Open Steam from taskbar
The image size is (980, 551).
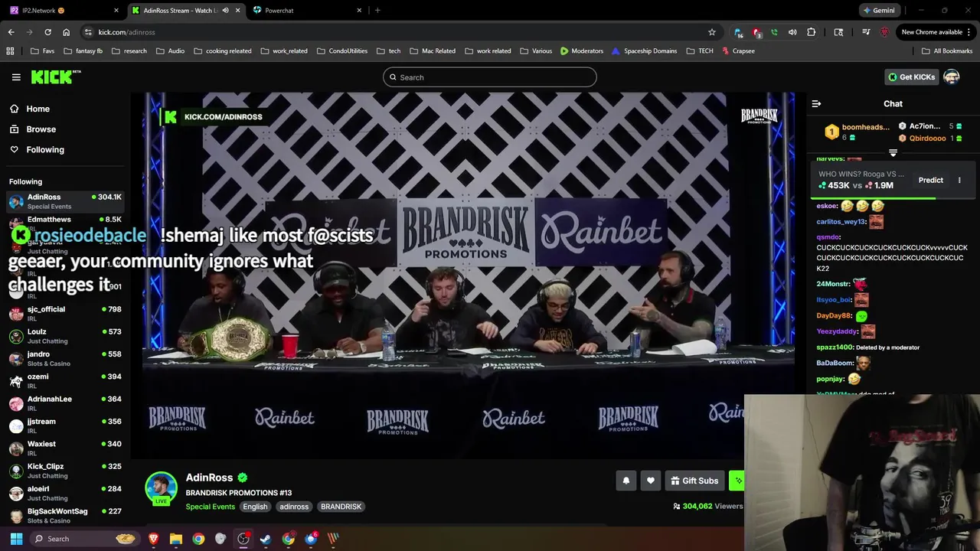(x=266, y=539)
